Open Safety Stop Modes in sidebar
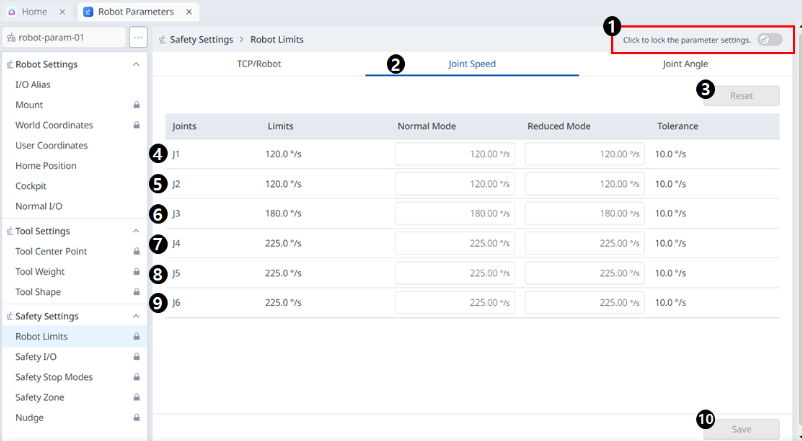Screen dimensions: 802x441 pyautogui.click(x=54, y=377)
